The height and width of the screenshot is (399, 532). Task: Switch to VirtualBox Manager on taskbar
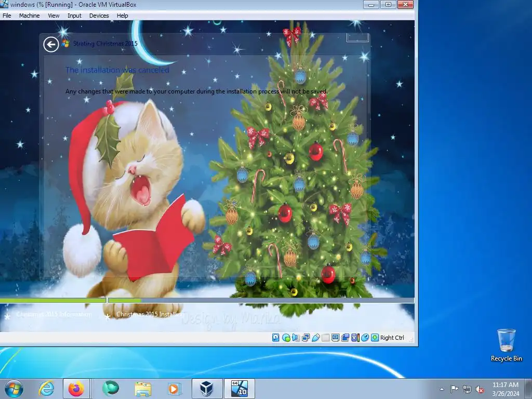point(207,389)
